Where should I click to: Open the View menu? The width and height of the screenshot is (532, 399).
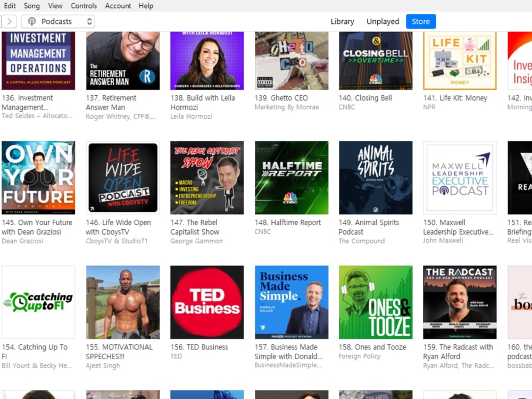[55, 6]
